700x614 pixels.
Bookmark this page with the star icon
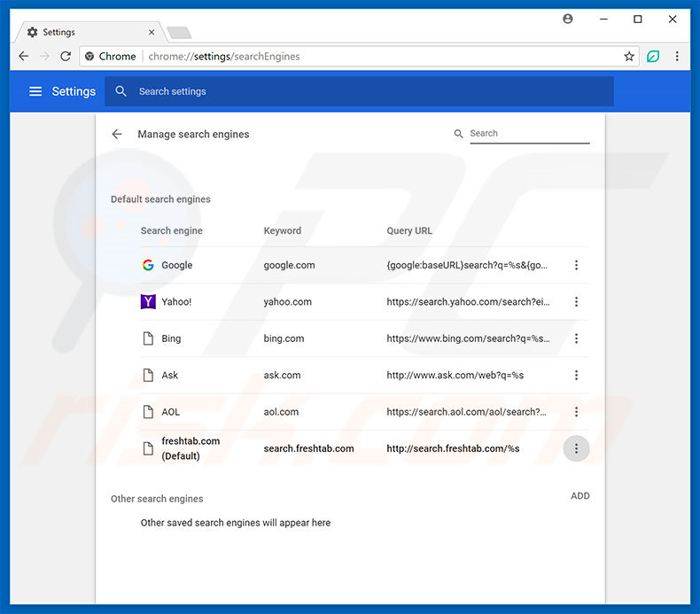(x=629, y=57)
